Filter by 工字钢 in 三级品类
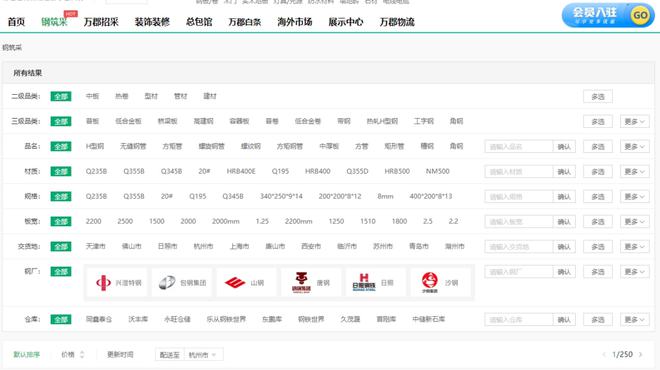 click(423, 121)
